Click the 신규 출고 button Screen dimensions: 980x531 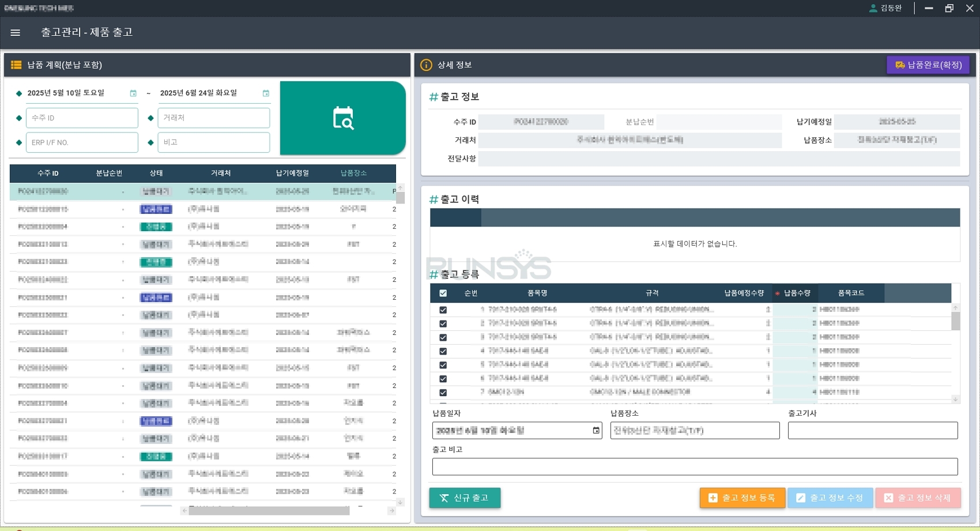[465, 498]
